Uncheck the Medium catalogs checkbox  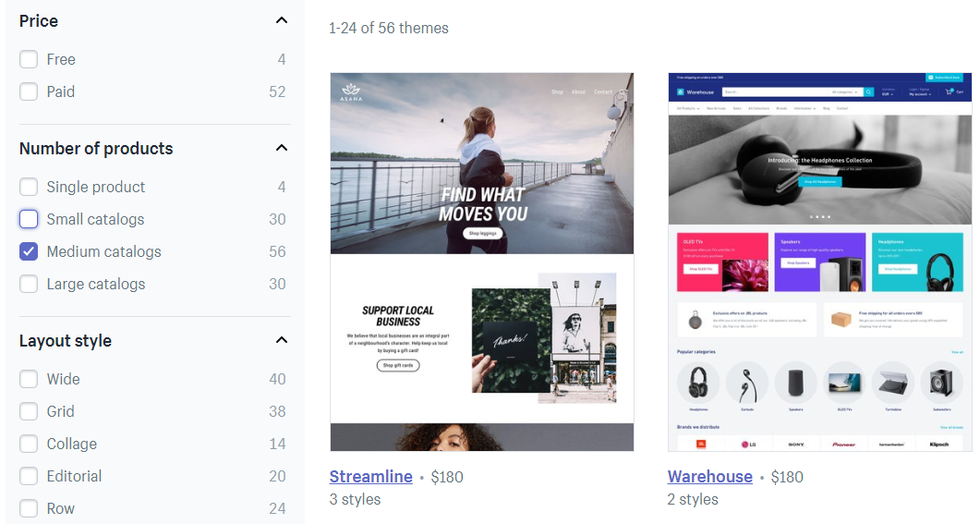(29, 251)
